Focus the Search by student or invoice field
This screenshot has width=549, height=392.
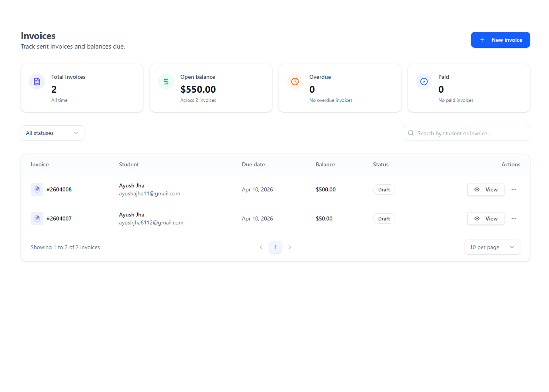pos(467,133)
